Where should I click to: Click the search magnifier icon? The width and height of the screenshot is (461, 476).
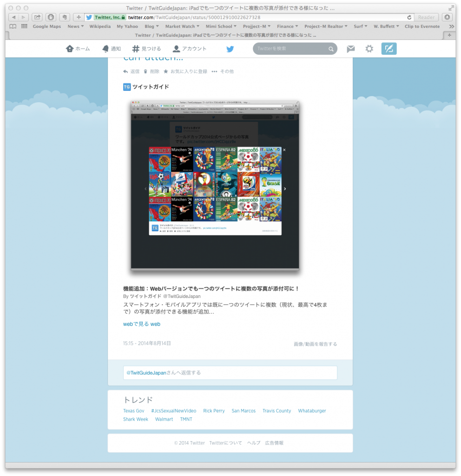[x=331, y=49]
